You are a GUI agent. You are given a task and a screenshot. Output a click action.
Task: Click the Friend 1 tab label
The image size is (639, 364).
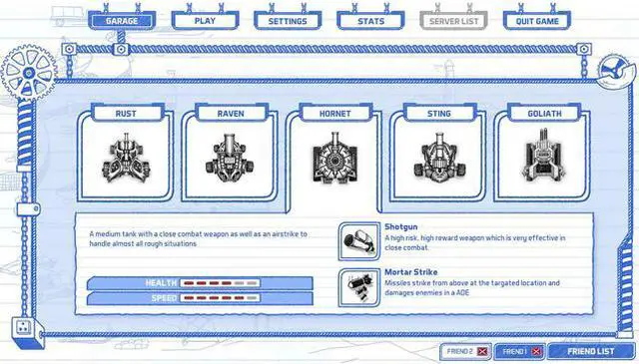click(515, 351)
